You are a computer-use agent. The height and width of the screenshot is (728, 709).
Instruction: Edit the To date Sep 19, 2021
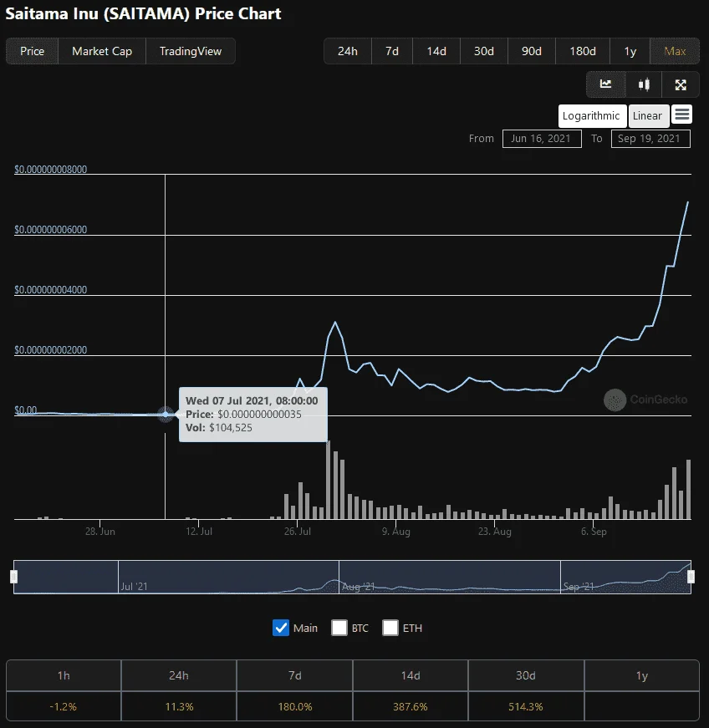(x=650, y=139)
